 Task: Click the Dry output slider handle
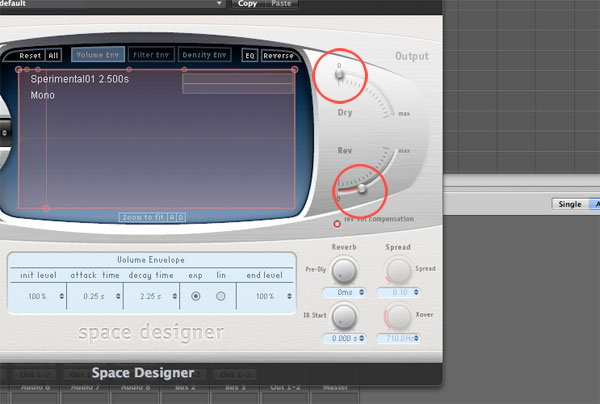click(339, 74)
